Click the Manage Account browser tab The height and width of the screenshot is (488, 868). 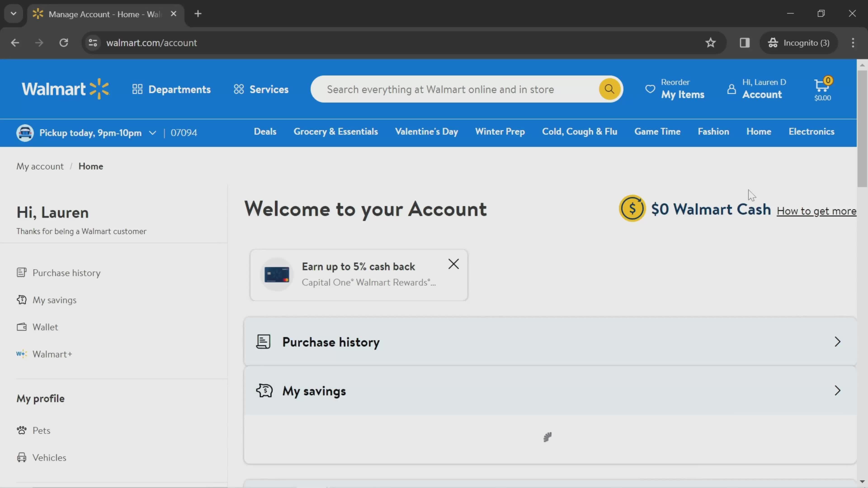pos(105,14)
